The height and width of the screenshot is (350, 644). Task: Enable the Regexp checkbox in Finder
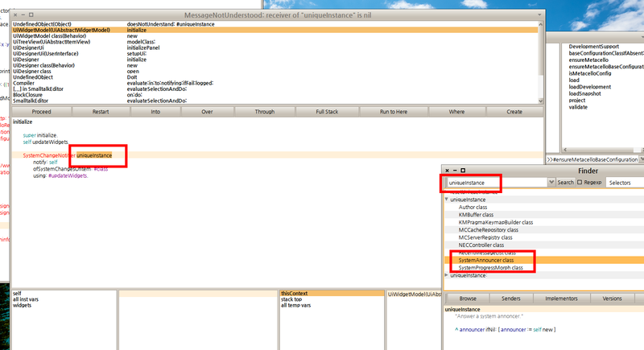pyautogui.click(x=580, y=183)
